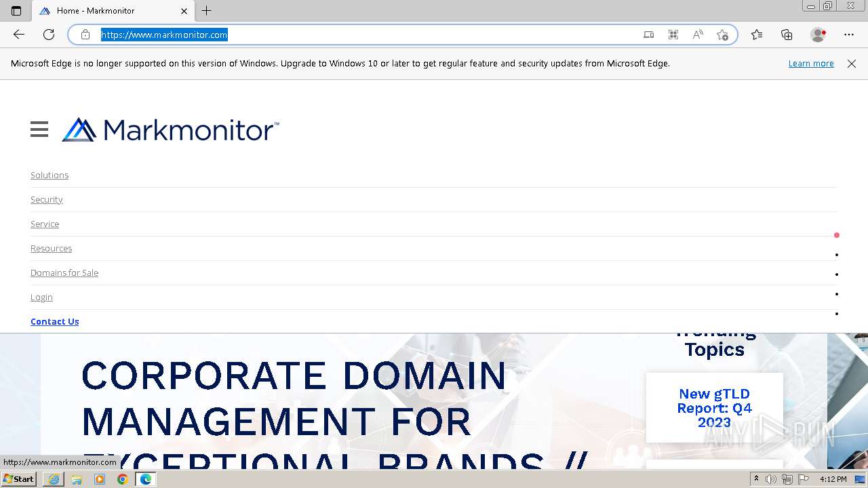Open the Login link

tap(41, 297)
